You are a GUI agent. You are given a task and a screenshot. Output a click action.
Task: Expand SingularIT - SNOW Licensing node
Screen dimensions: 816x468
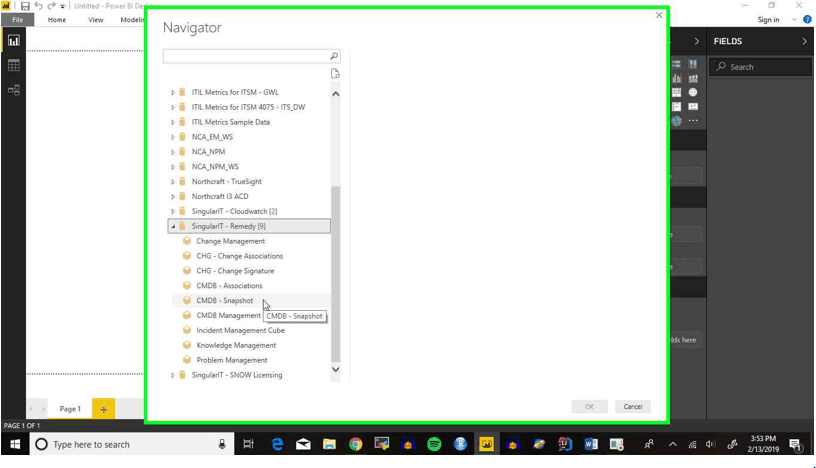pyautogui.click(x=173, y=375)
